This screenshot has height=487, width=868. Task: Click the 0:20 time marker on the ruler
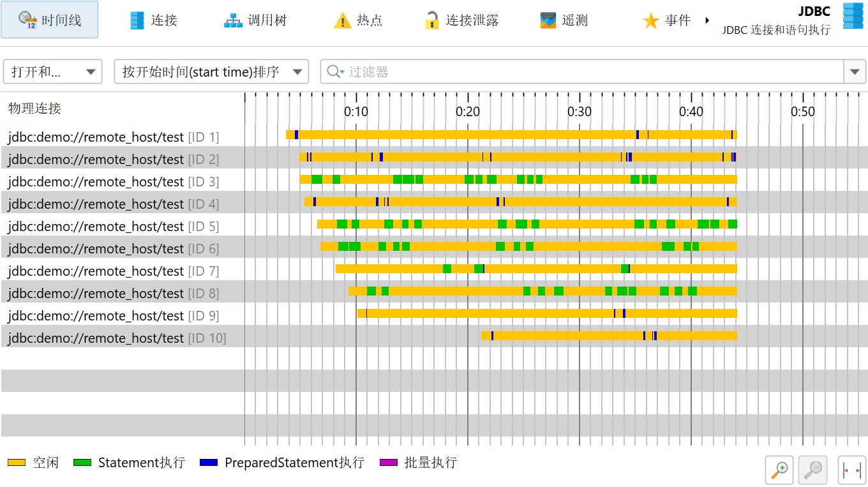click(468, 112)
